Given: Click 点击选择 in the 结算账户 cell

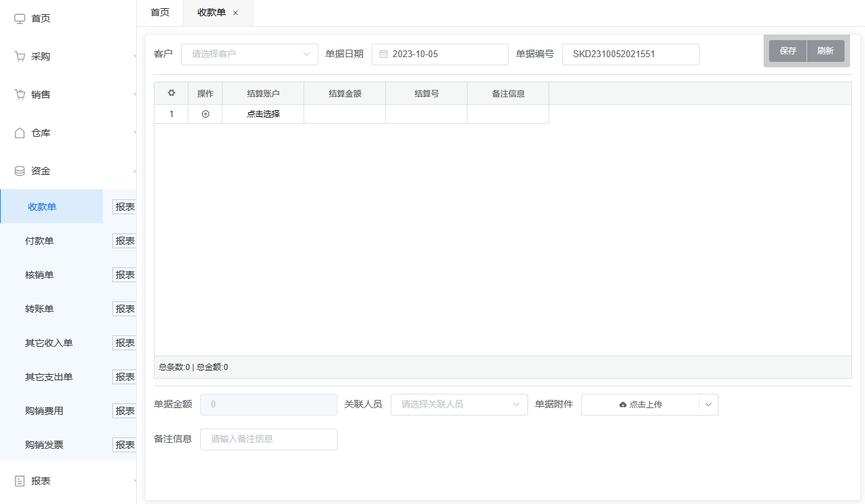Looking at the screenshot, I should tap(263, 114).
